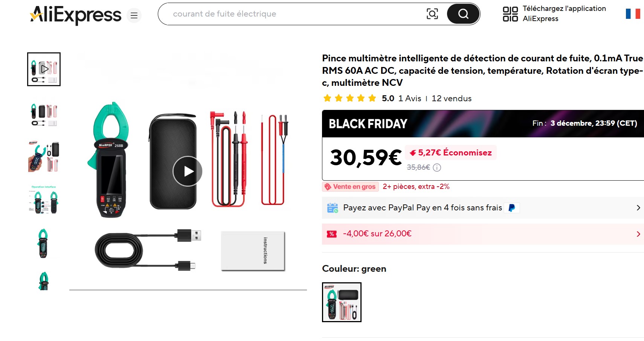Screen dimensions: 644x341
Task: Click the Vente en gros tag
Action: [350, 187]
